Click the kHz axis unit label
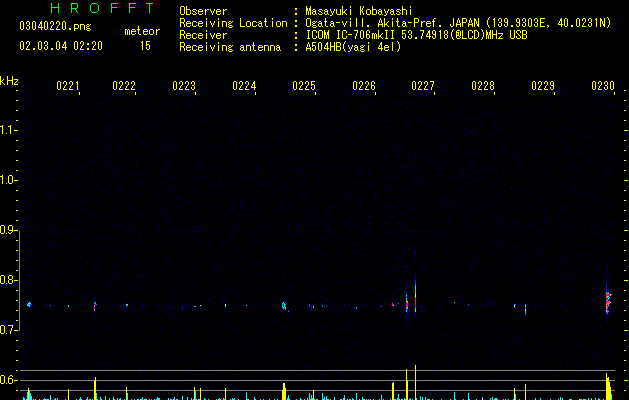The width and height of the screenshot is (629, 400). pyautogui.click(x=9, y=81)
